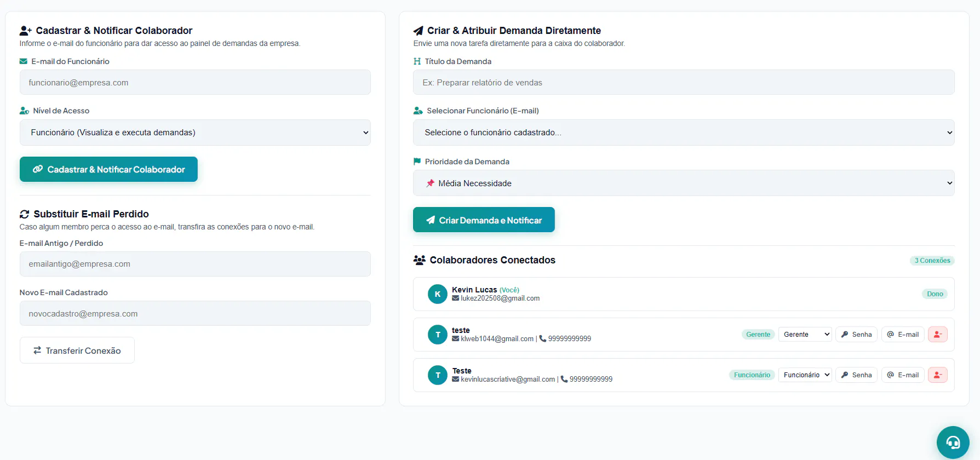Open the Prioridade da Demanda dropdown

point(684,183)
